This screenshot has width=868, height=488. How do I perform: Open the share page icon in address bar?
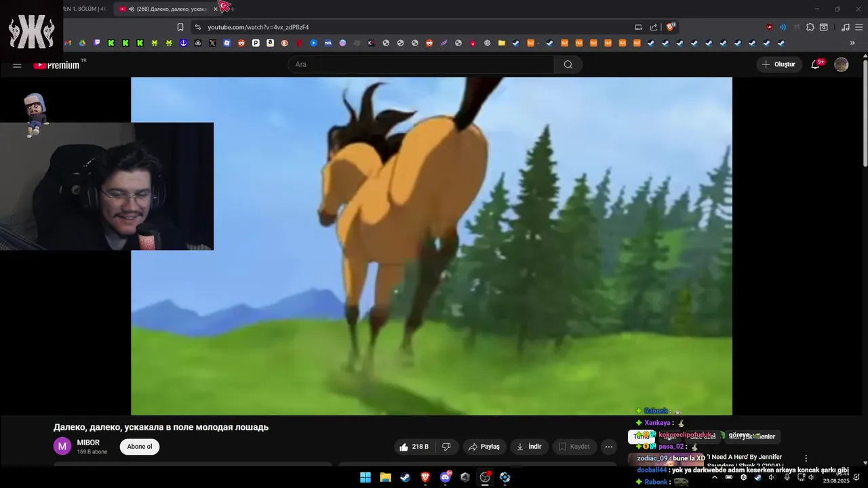pyautogui.click(x=654, y=27)
